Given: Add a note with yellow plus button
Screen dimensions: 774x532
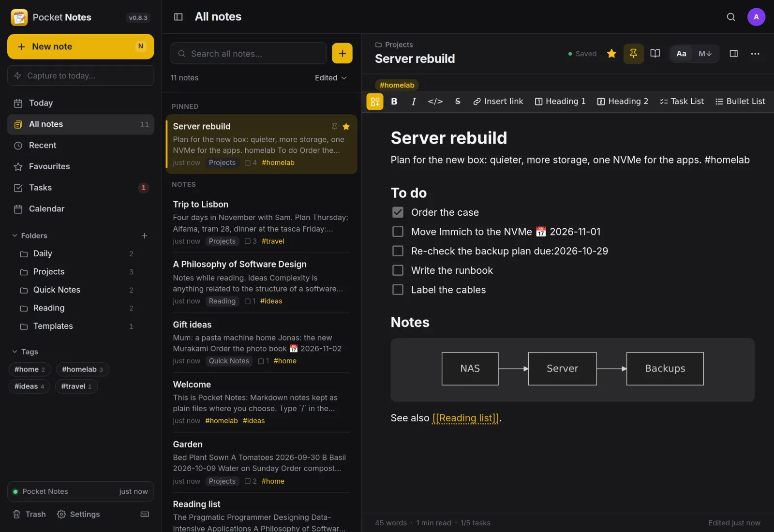Looking at the screenshot, I should click(x=342, y=53).
